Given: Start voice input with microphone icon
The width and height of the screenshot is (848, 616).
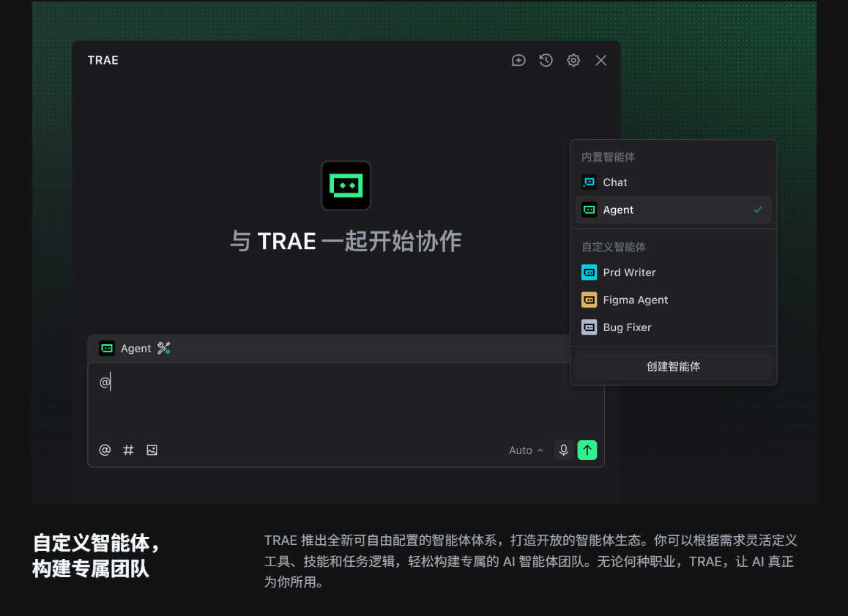Looking at the screenshot, I should coord(564,450).
